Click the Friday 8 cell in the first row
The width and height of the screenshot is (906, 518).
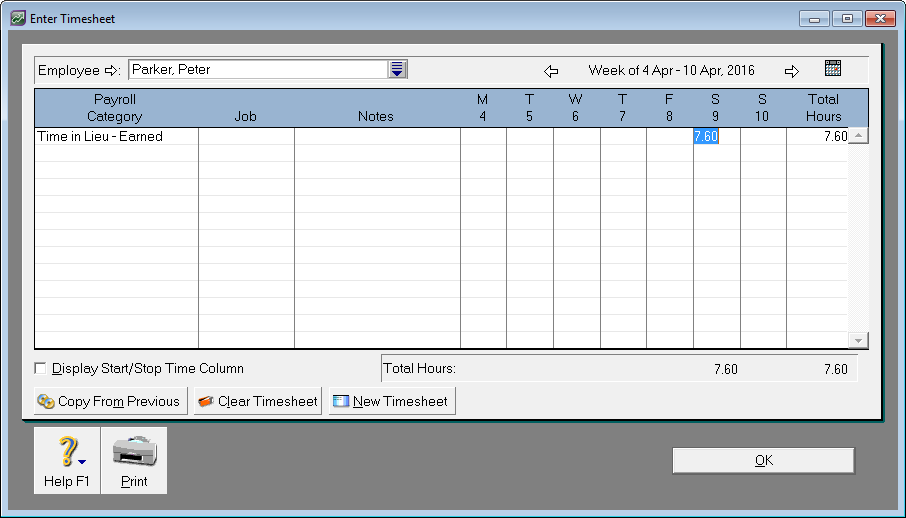(x=670, y=136)
